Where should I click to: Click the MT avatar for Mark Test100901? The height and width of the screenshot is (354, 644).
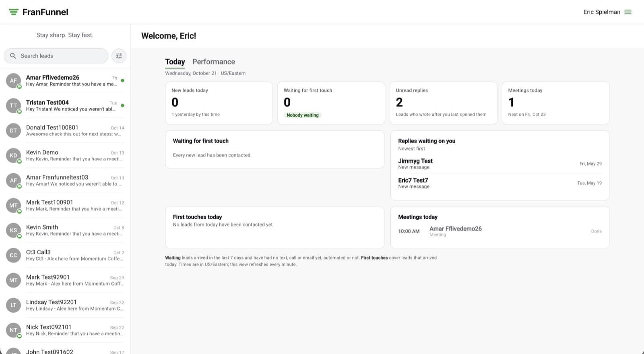click(x=13, y=205)
